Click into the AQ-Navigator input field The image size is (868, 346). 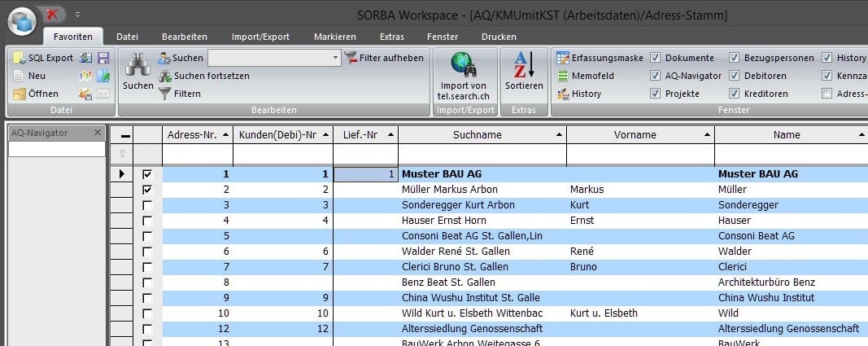[x=57, y=149]
